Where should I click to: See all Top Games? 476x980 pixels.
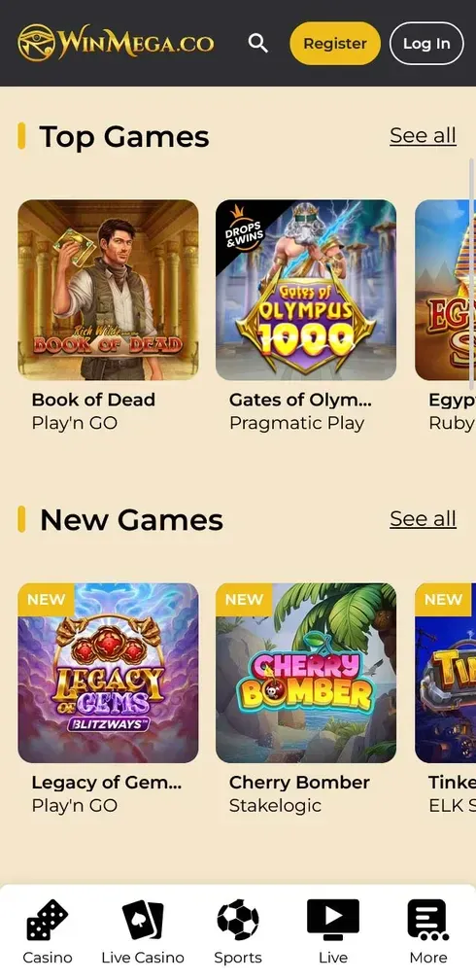click(423, 136)
